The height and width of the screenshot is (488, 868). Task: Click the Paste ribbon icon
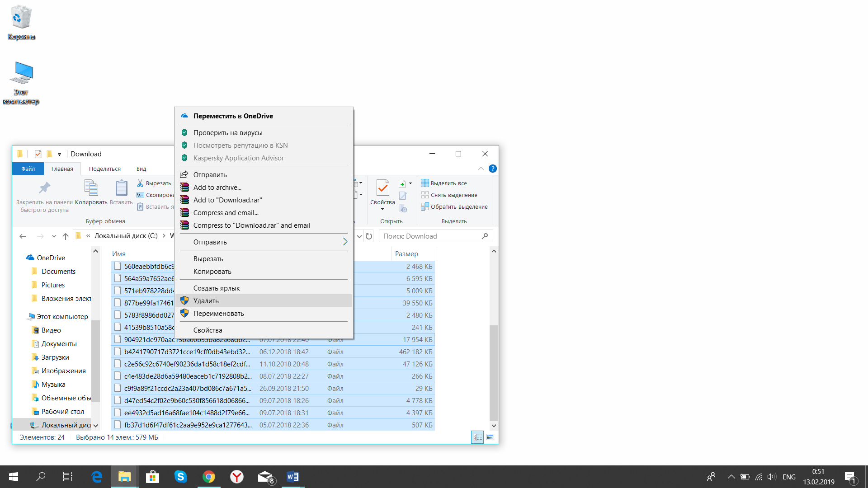click(121, 188)
